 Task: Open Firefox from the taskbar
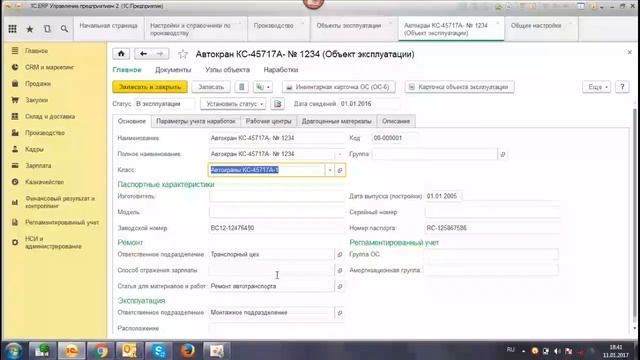(x=188, y=351)
